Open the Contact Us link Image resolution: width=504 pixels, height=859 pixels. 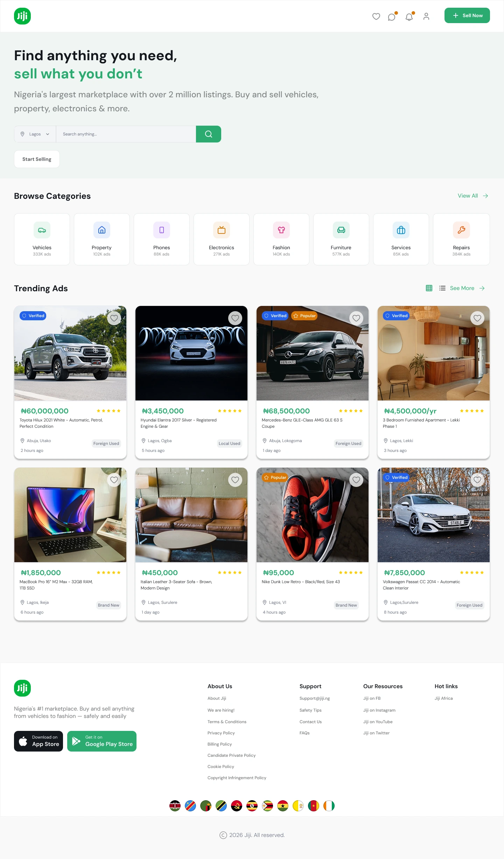(310, 722)
